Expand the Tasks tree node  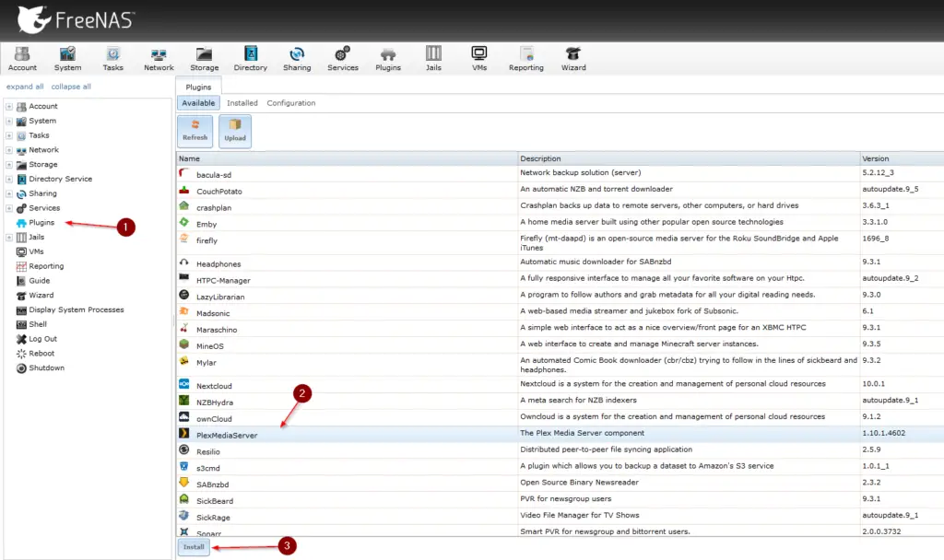[x=9, y=135]
